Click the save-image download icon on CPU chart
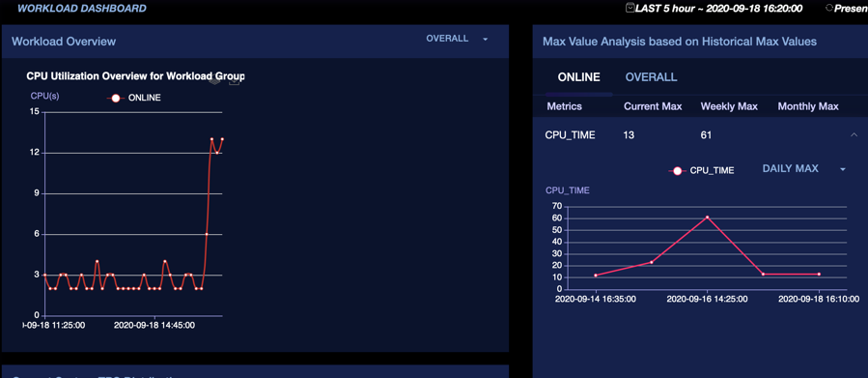This screenshot has width=868, height=378. click(x=235, y=81)
